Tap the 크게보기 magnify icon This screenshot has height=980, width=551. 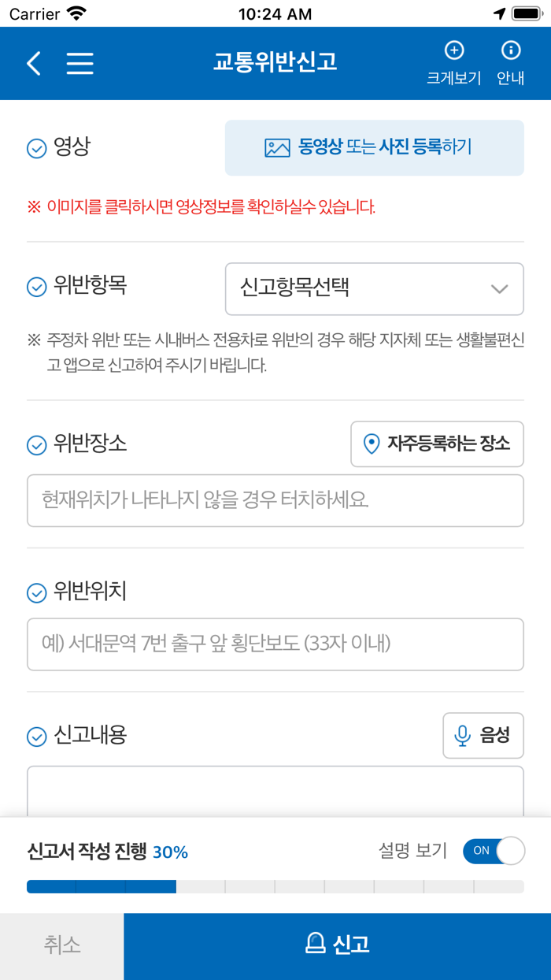coord(454,51)
